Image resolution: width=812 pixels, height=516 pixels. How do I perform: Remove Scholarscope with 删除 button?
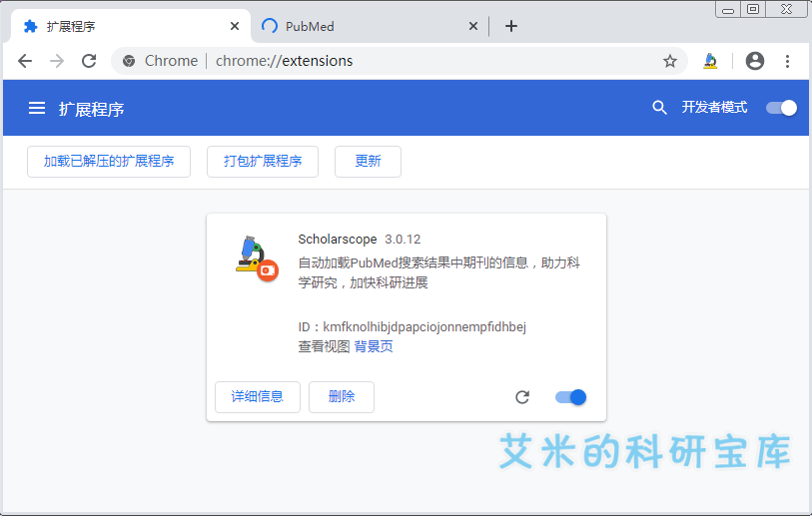point(342,397)
